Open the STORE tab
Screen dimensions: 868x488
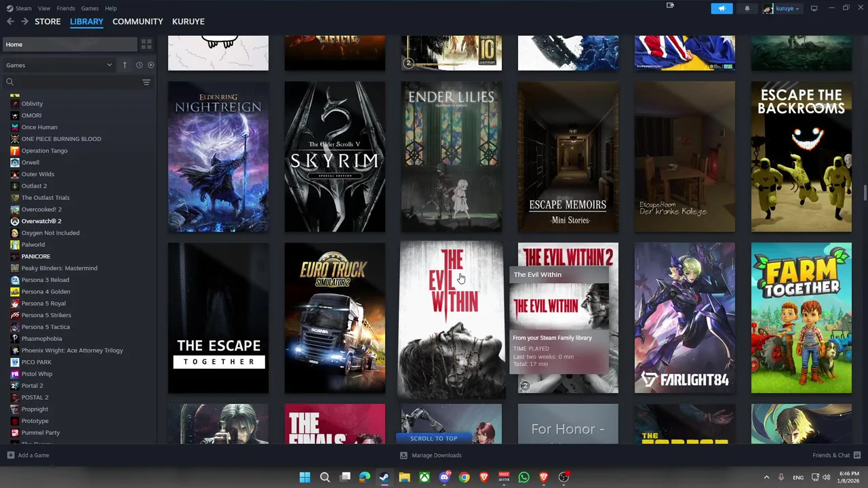pyautogui.click(x=47, y=22)
